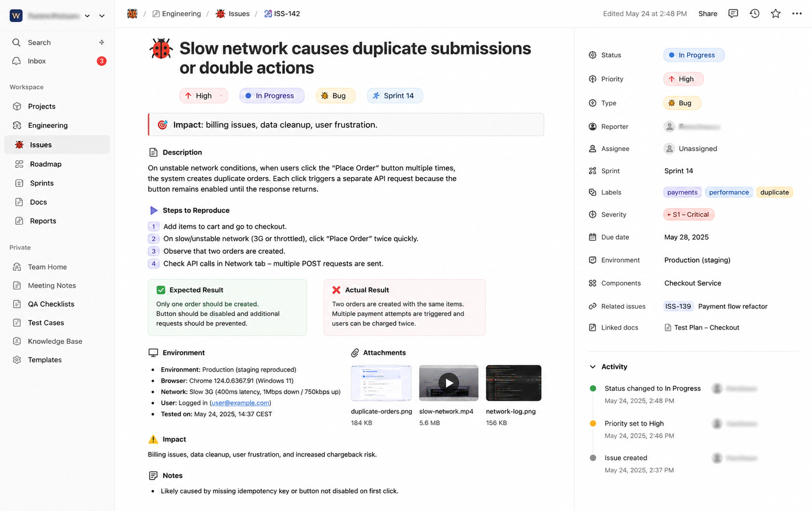Open Engineering in the sidebar

tap(57, 125)
